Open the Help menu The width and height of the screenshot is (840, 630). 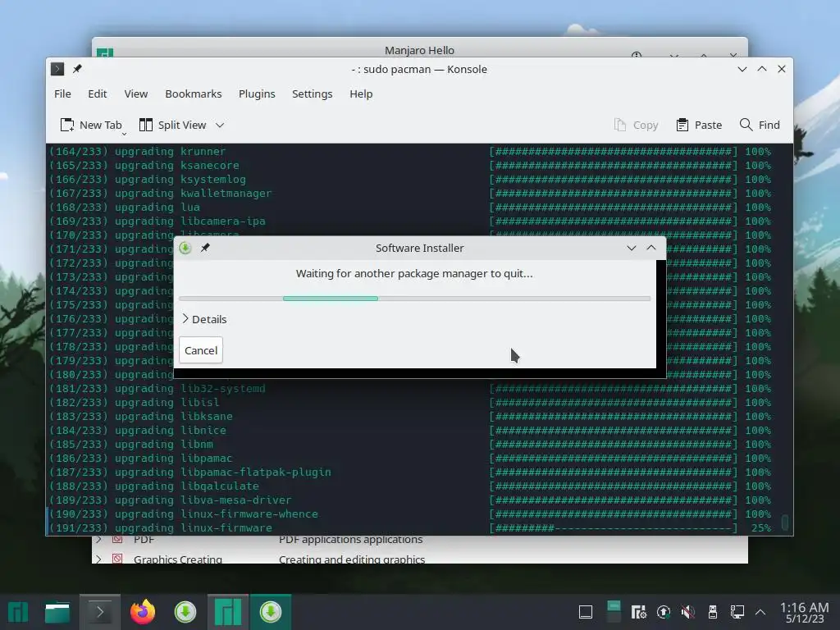(361, 94)
